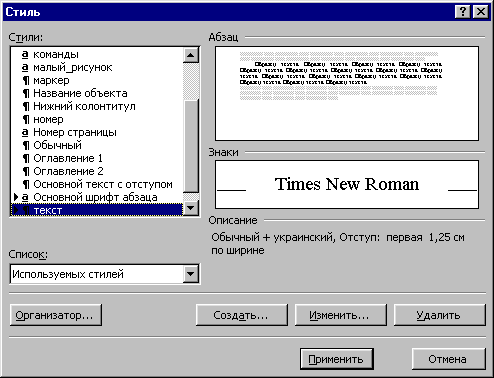Click the Изменить button
The height and width of the screenshot is (378, 494).
click(341, 315)
